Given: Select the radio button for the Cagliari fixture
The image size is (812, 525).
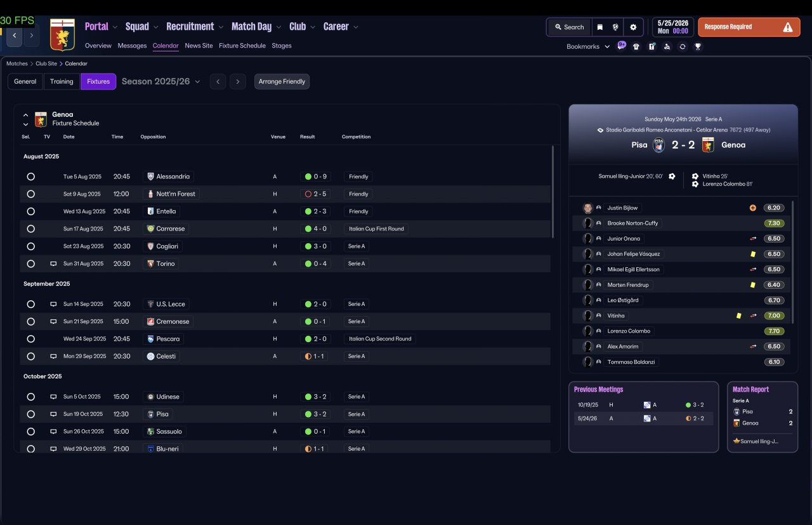Looking at the screenshot, I should point(30,246).
